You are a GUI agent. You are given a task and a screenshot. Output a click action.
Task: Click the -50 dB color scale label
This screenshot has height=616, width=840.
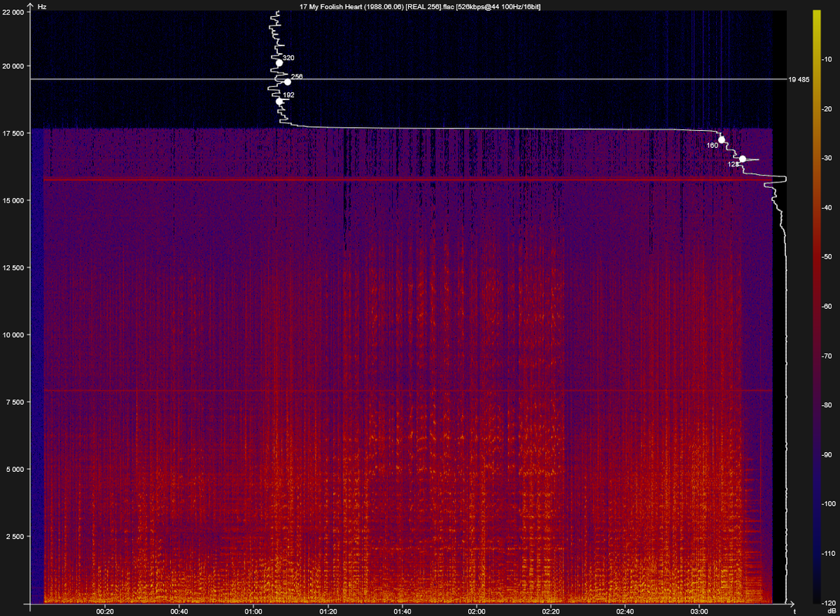click(827, 257)
